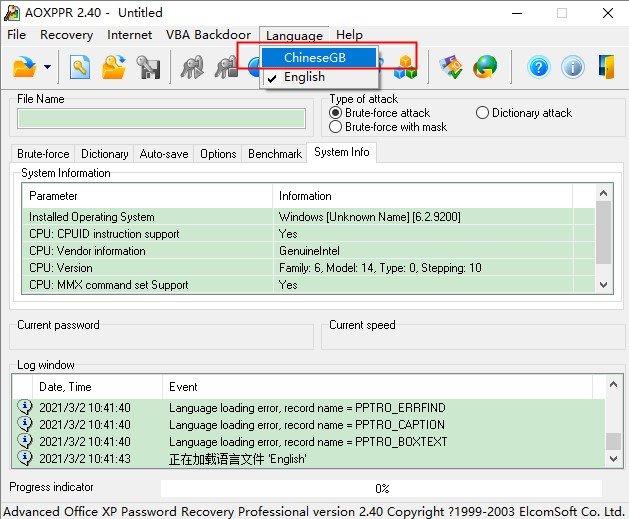The image size is (629, 519).
Task: Choose ChineseGB from Language menu
Action: (320, 57)
